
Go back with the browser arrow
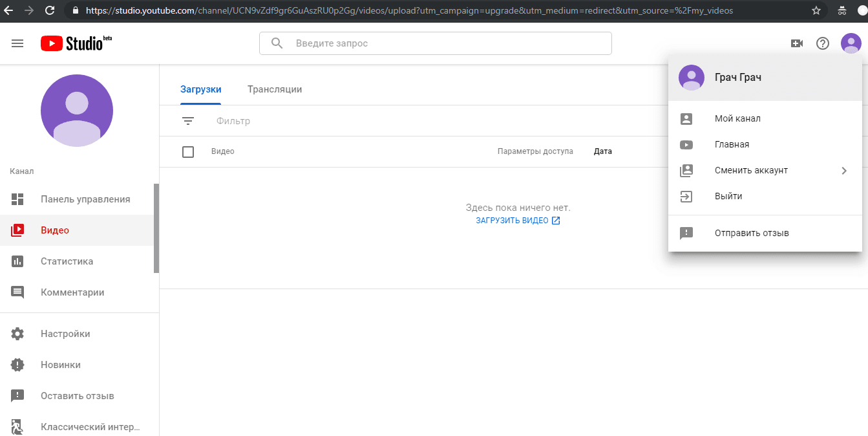8,10
